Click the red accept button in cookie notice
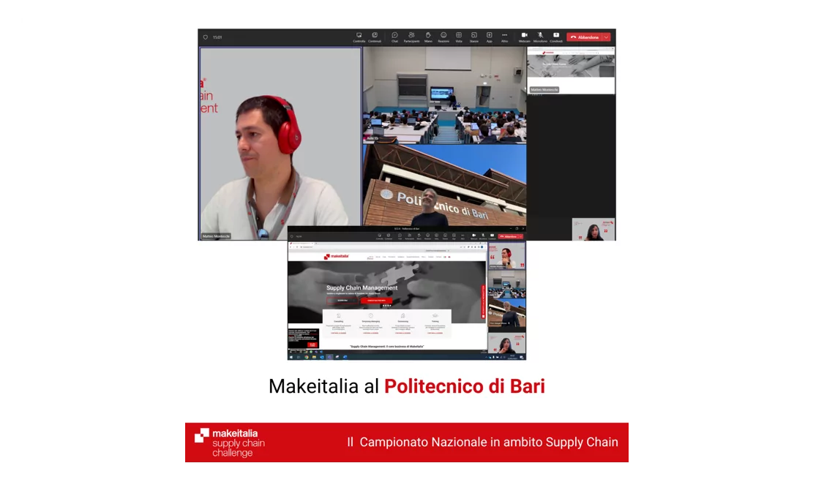 pos(312,345)
